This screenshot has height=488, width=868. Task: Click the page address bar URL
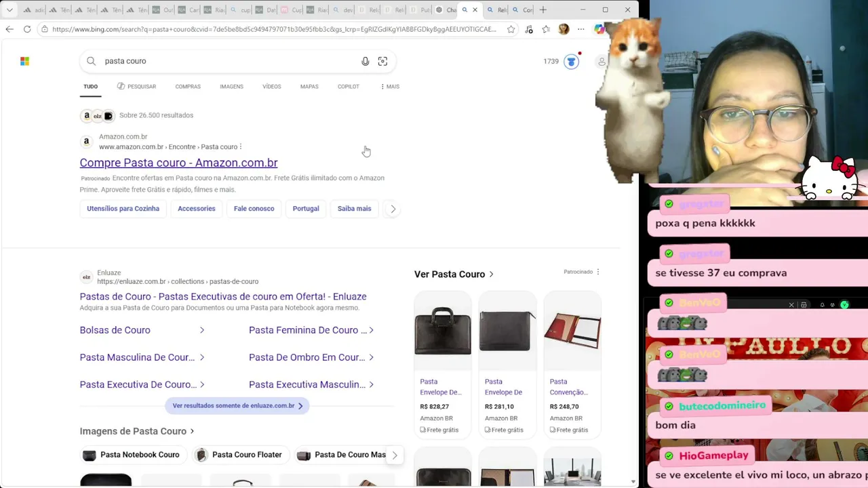pyautogui.click(x=274, y=29)
